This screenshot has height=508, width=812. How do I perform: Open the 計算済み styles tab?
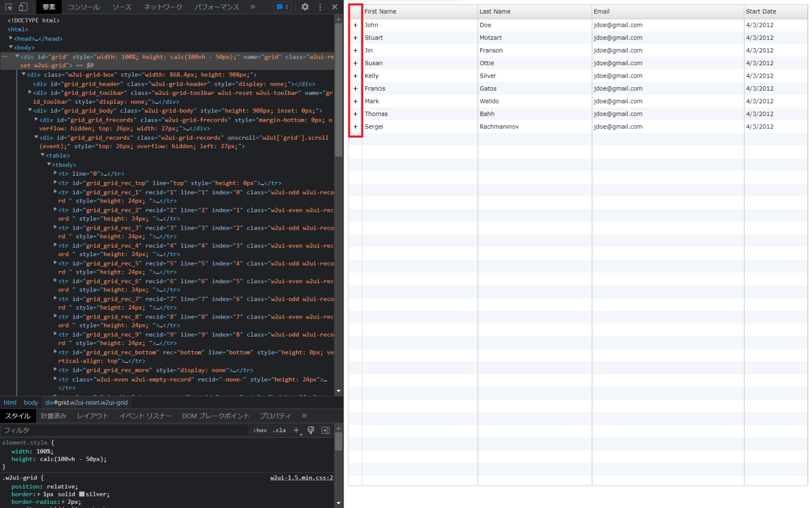click(x=53, y=416)
